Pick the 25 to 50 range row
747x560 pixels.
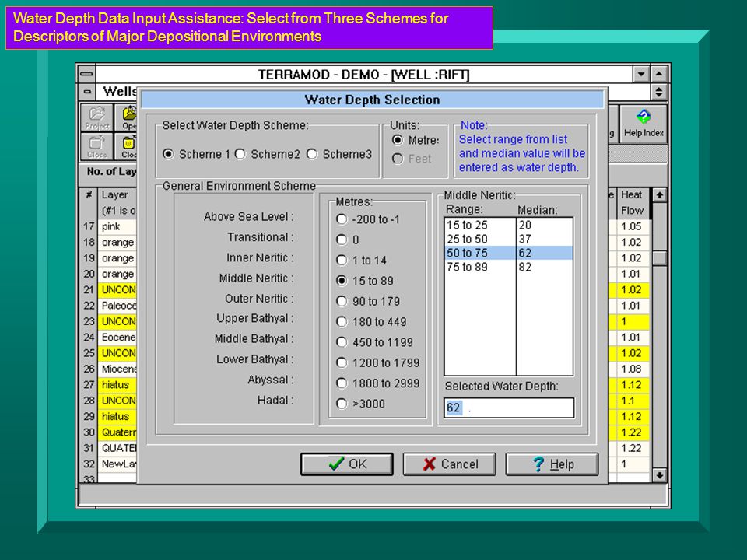[508, 239]
